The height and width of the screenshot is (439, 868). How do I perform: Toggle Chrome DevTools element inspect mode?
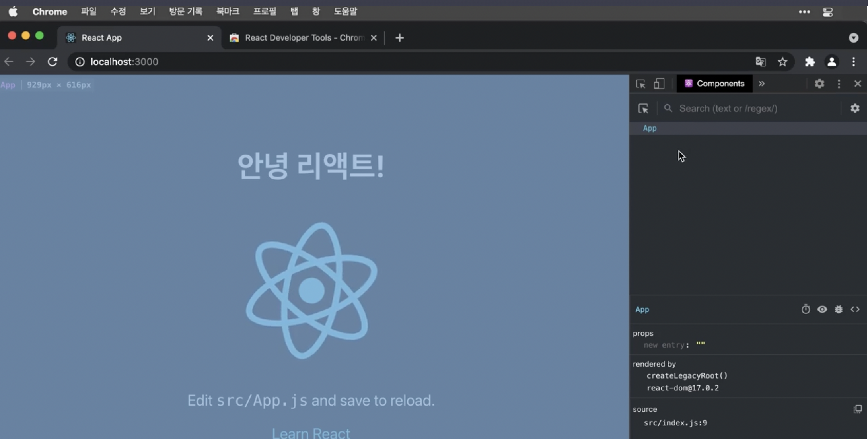pyautogui.click(x=640, y=84)
